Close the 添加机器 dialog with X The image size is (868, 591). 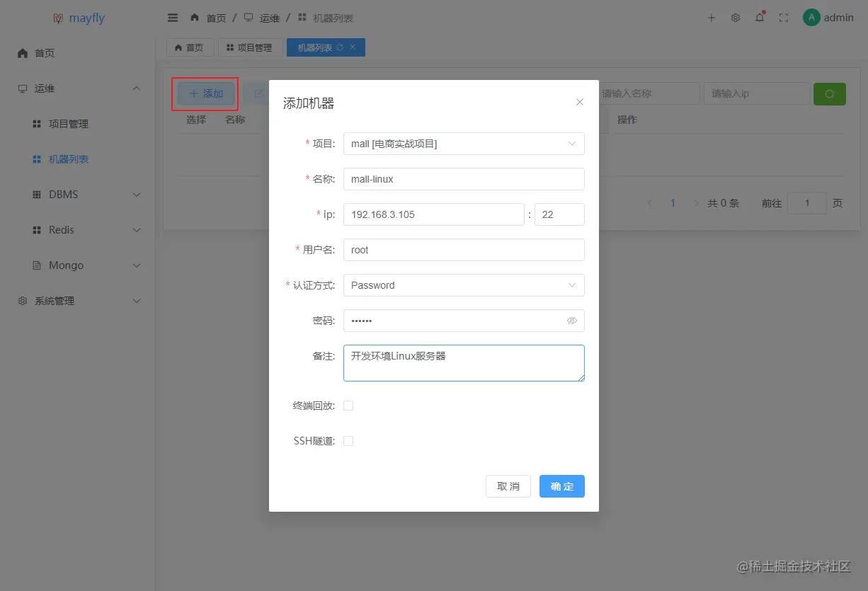580,102
